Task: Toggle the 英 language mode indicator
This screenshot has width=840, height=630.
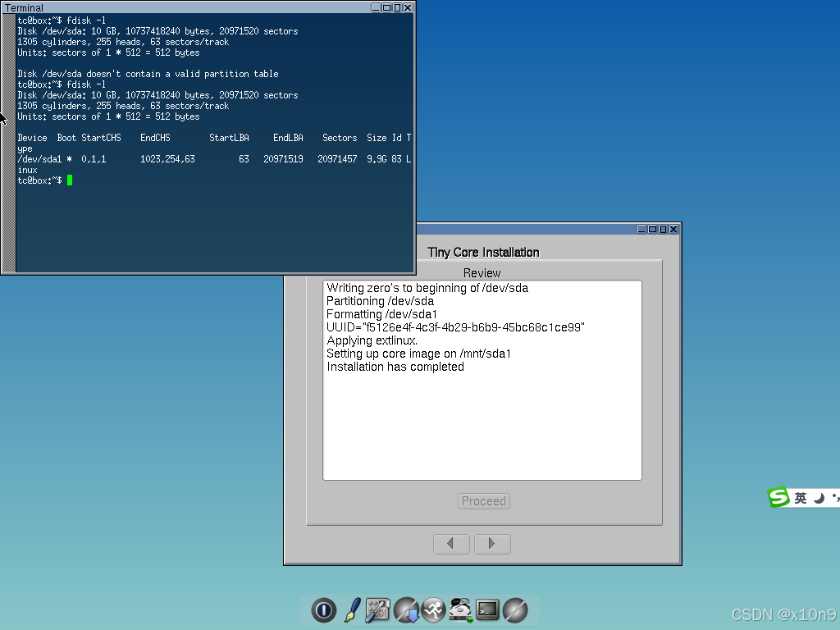Action: 801,498
